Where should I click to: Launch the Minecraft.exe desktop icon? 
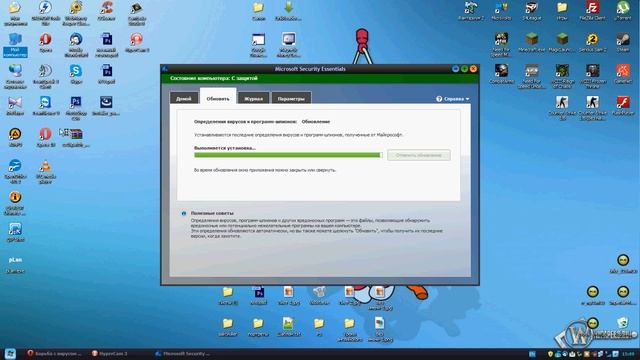pos(531,42)
